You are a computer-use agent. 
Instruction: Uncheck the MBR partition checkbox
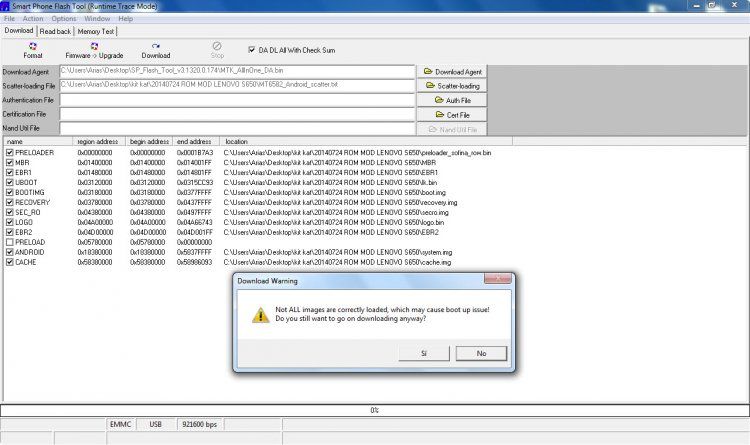(x=10, y=162)
